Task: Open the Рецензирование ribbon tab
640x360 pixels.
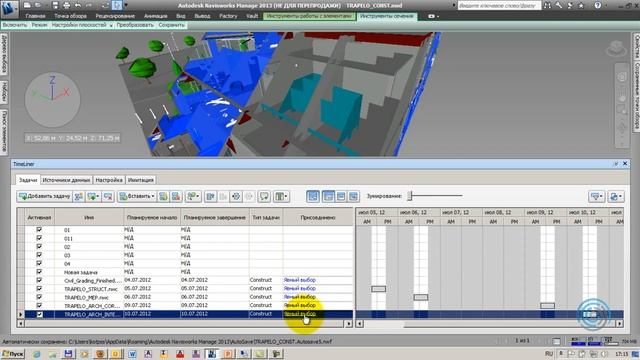Action: tap(115, 16)
